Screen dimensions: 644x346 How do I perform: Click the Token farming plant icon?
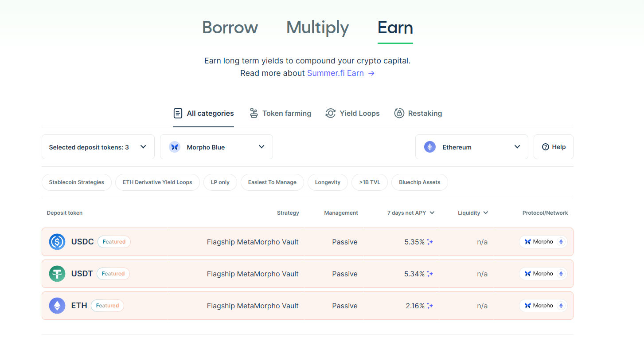point(254,113)
